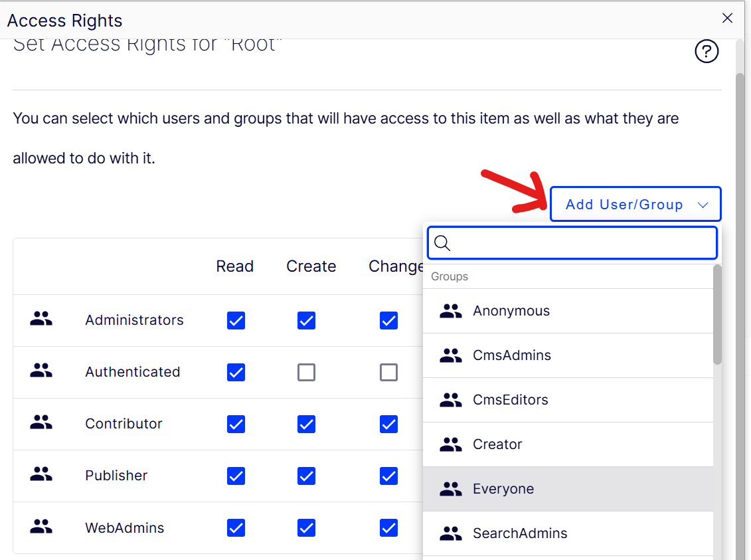Disable Change for Contributor group
The width and height of the screenshot is (751, 560).
tap(388, 424)
